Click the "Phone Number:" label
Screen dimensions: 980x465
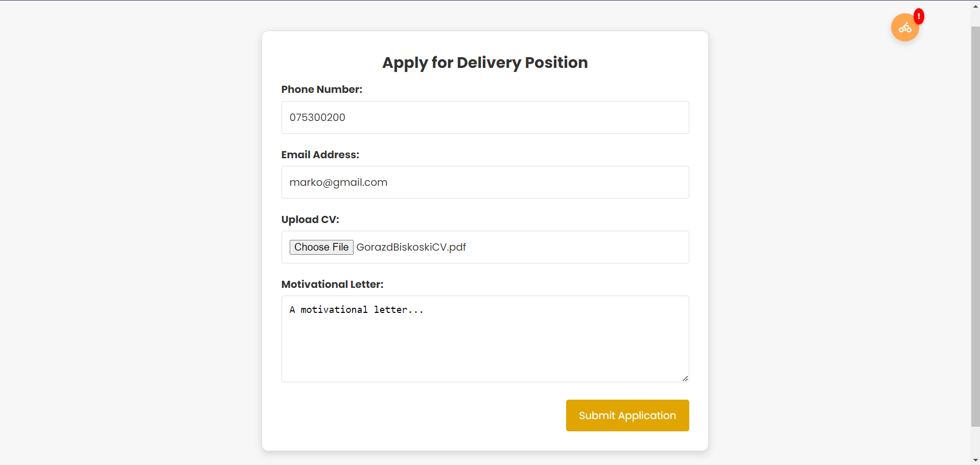tap(321, 89)
